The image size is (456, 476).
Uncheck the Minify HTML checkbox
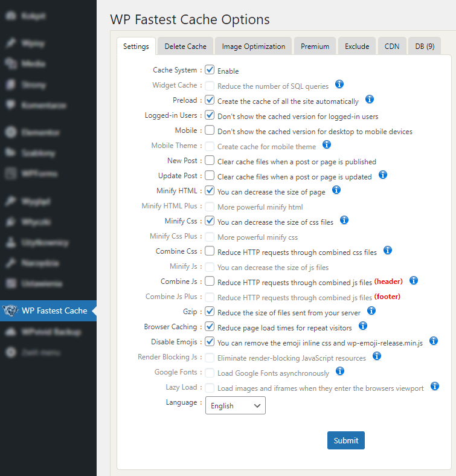[x=210, y=191]
